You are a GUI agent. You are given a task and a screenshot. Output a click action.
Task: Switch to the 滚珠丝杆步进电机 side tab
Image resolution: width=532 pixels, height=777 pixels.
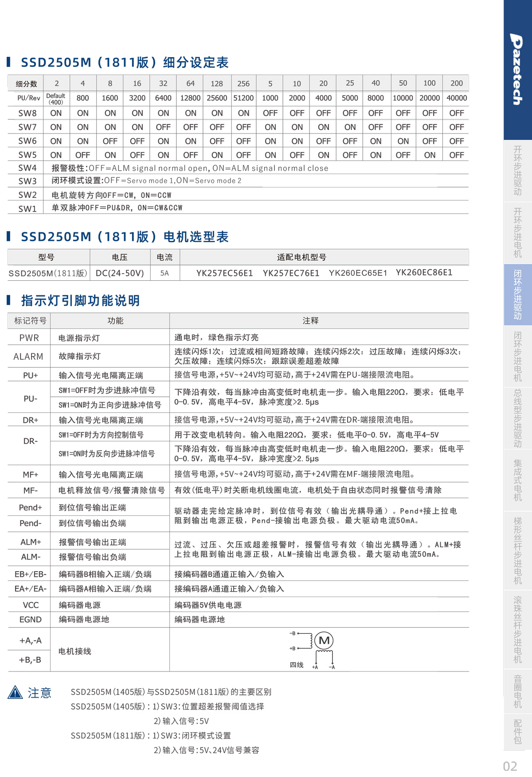[x=517, y=630]
